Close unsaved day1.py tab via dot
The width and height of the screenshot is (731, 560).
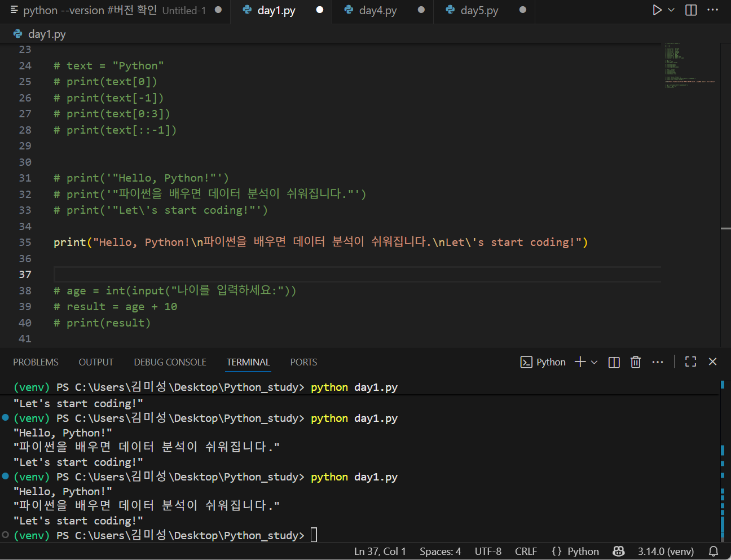tap(320, 10)
